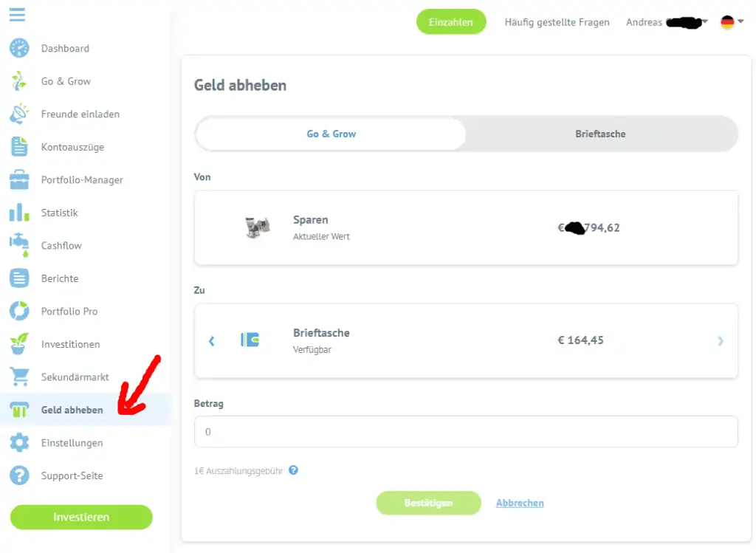Switch to the Brieftasche toggle option
Viewport: 756px width, 553px height.
(600, 134)
